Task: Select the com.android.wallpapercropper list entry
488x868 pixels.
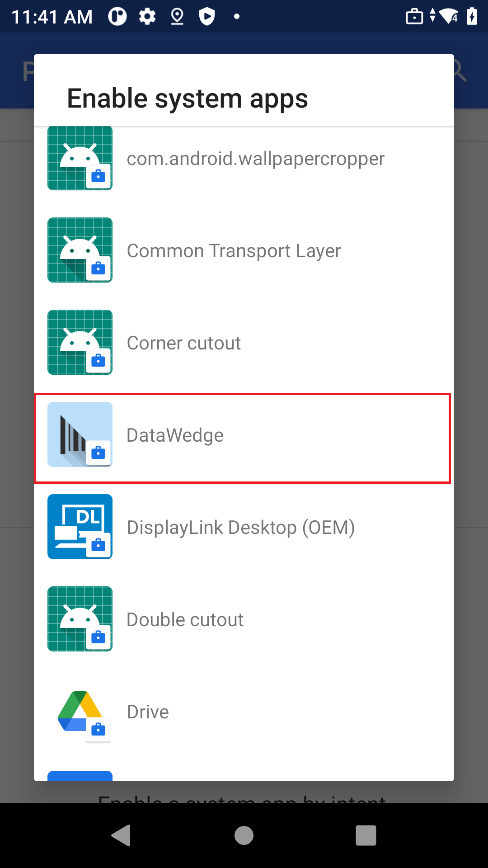Action: coord(244,158)
